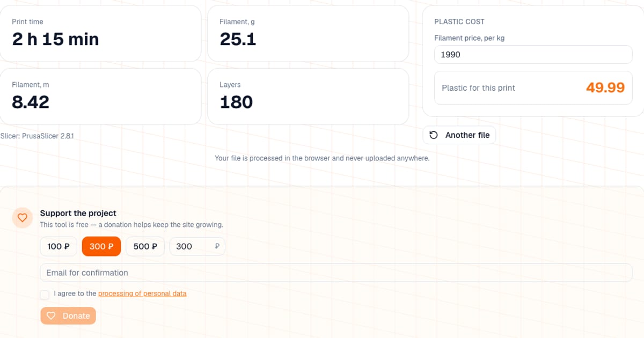The image size is (644, 338).
Task: Click the Filament price, per kg label
Action: click(x=469, y=38)
